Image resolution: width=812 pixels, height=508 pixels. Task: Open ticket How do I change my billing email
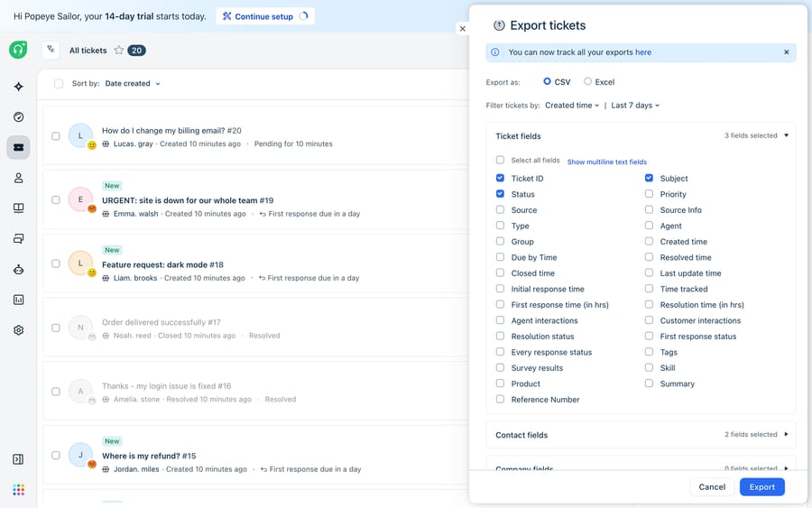(171, 131)
